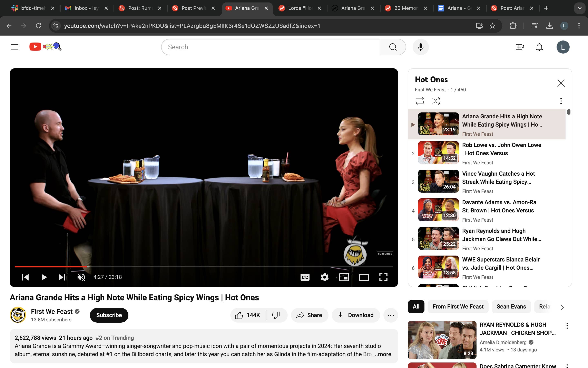
Task: Bookmark this page with star
Action: click(x=492, y=26)
